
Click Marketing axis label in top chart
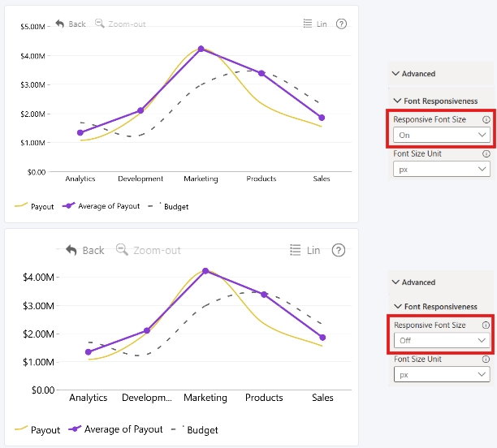point(201,179)
